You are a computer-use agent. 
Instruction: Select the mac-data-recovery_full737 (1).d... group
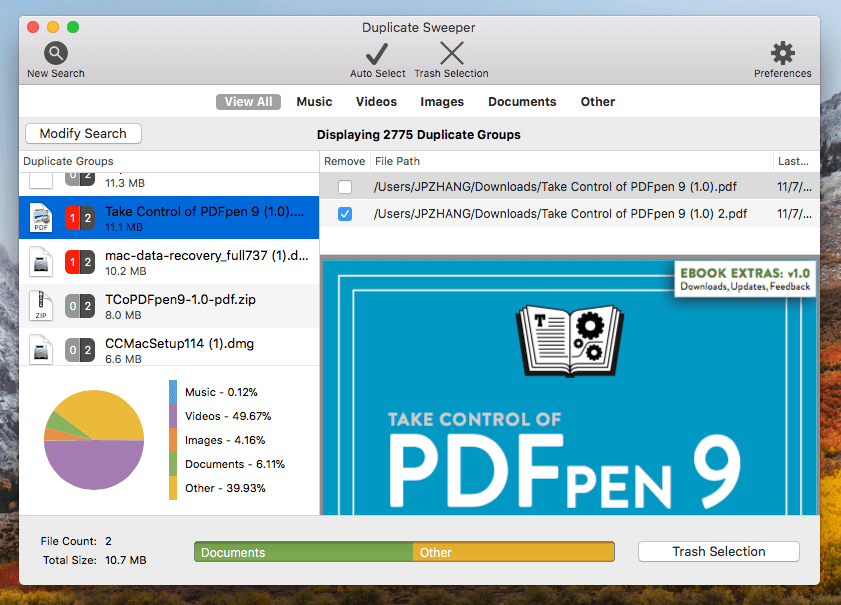point(169,262)
